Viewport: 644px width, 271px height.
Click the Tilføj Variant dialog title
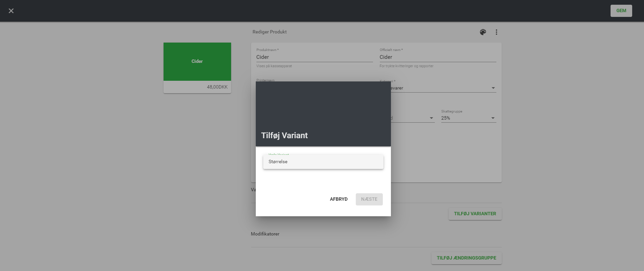(x=284, y=135)
